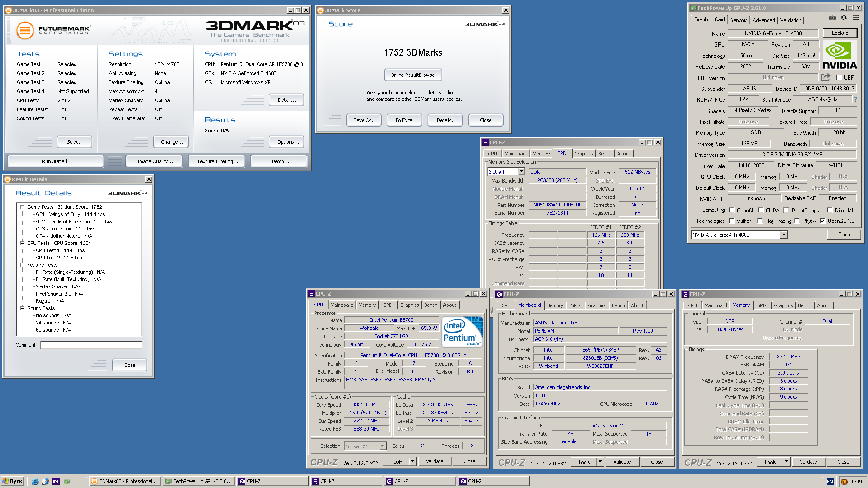The image size is (868, 488).
Task: Open the GPU-Z hamburger menu icon
Action: point(855,18)
